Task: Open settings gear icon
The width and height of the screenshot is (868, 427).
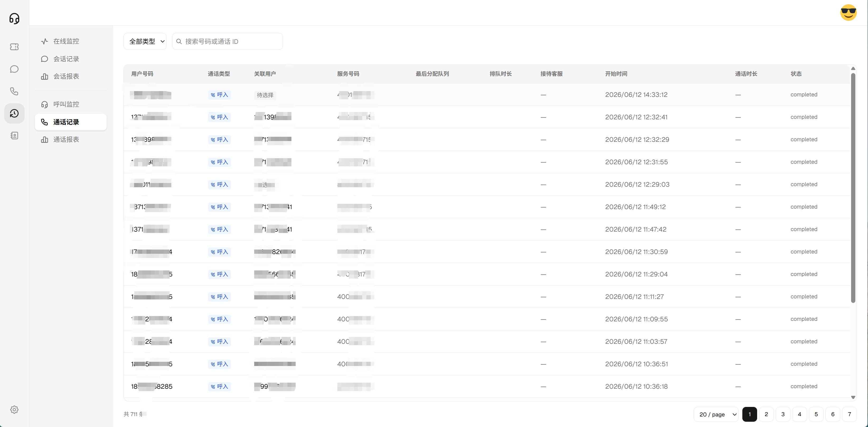Action: [14, 410]
